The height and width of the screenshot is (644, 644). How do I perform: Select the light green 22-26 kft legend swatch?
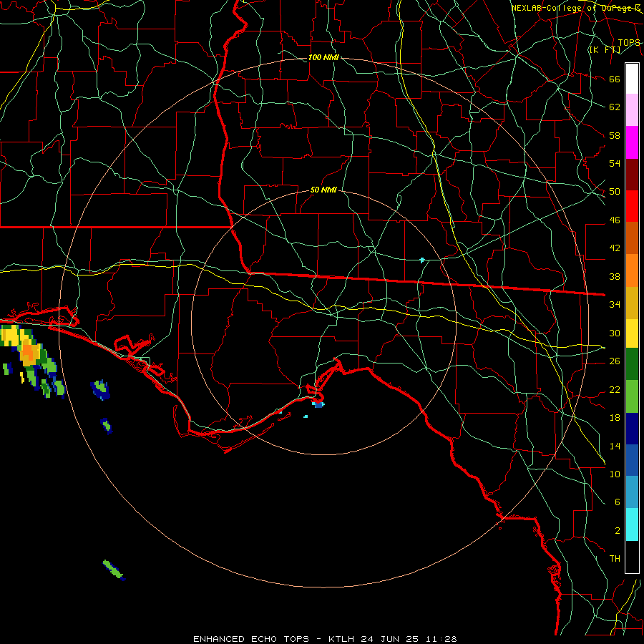[632, 396]
